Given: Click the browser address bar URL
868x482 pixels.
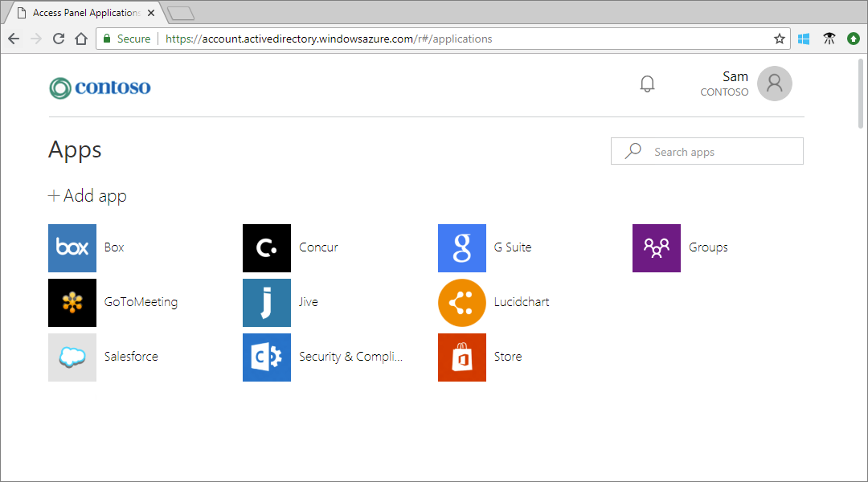Looking at the screenshot, I should 329,39.
